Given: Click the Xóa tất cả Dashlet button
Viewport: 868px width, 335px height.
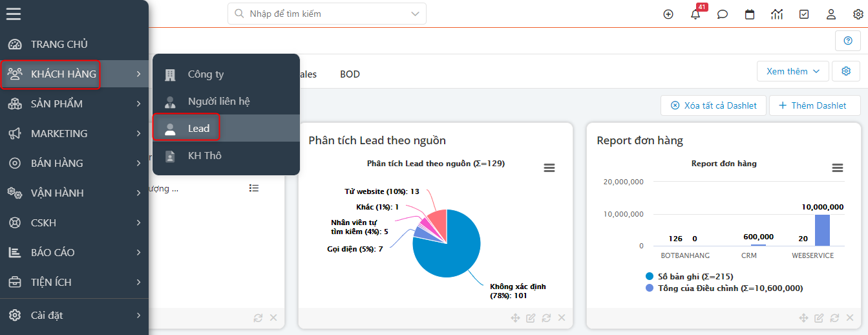Looking at the screenshot, I should (713, 105).
